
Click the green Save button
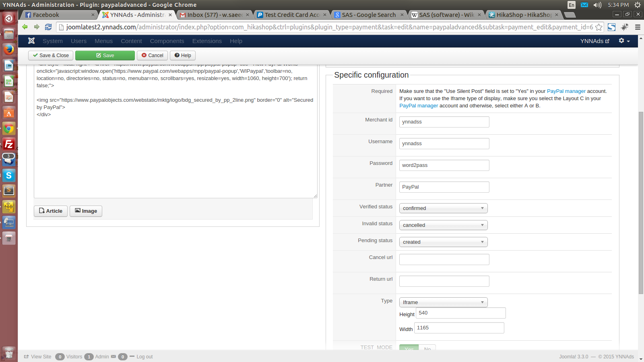click(105, 56)
